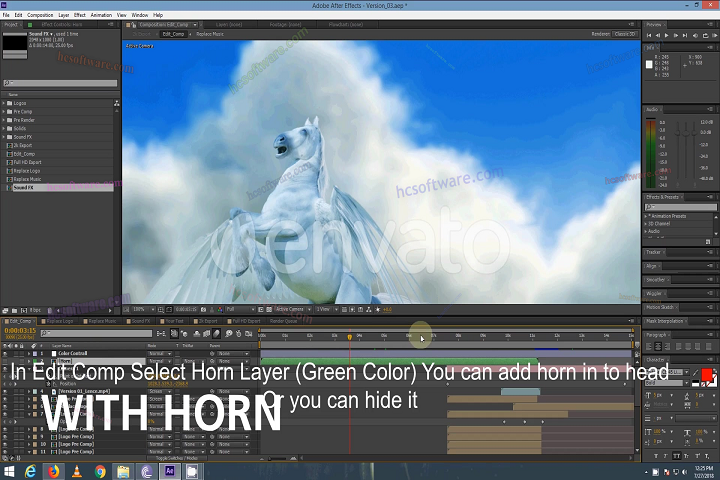Switch to the Render Queue tab

283,321
